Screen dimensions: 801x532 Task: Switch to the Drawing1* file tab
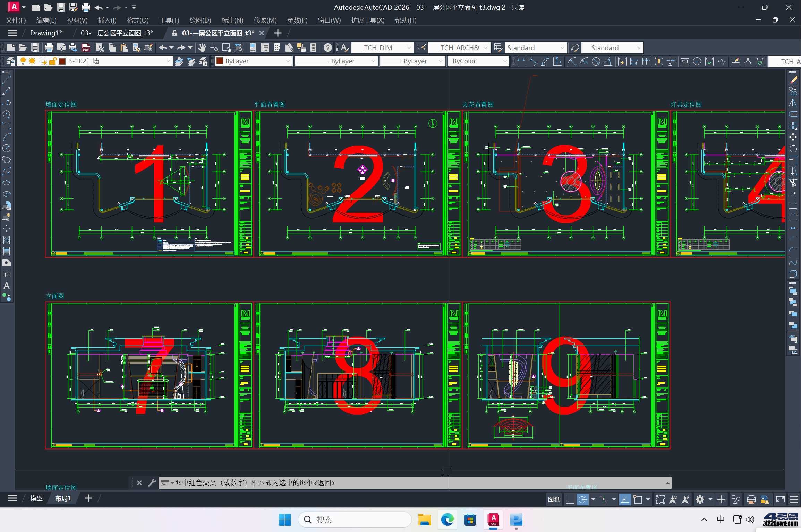point(46,33)
